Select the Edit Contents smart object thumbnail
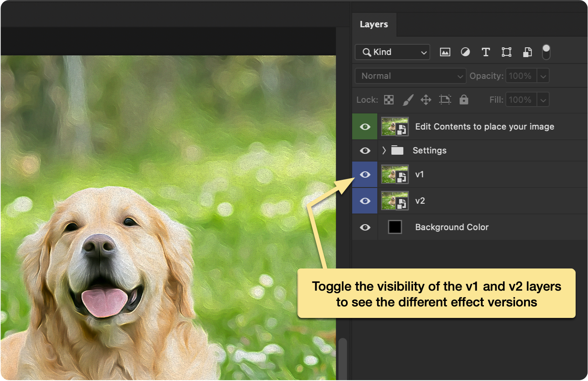This screenshot has width=588, height=381. pyautogui.click(x=395, y=127)
